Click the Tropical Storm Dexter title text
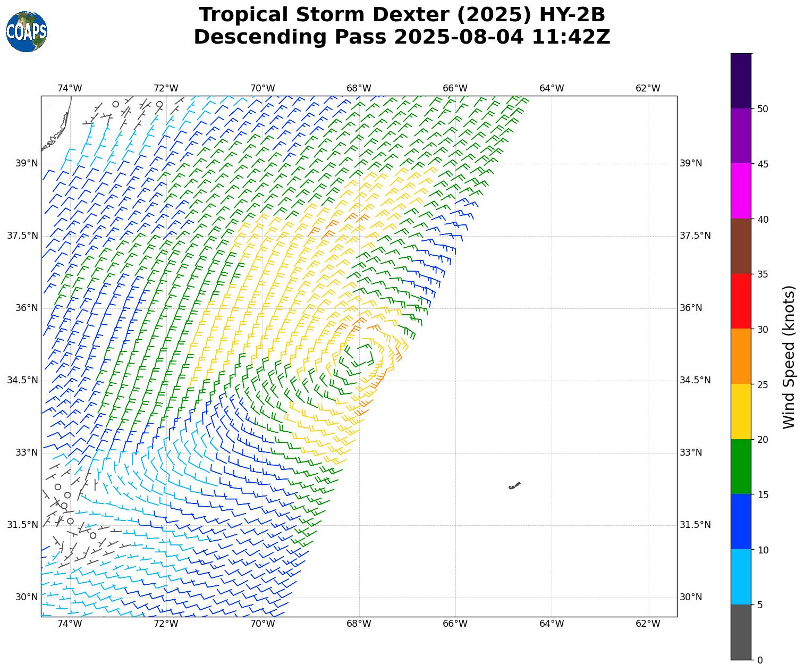The width and height of the screenshot is (804, 672). (x=402, y=15)
